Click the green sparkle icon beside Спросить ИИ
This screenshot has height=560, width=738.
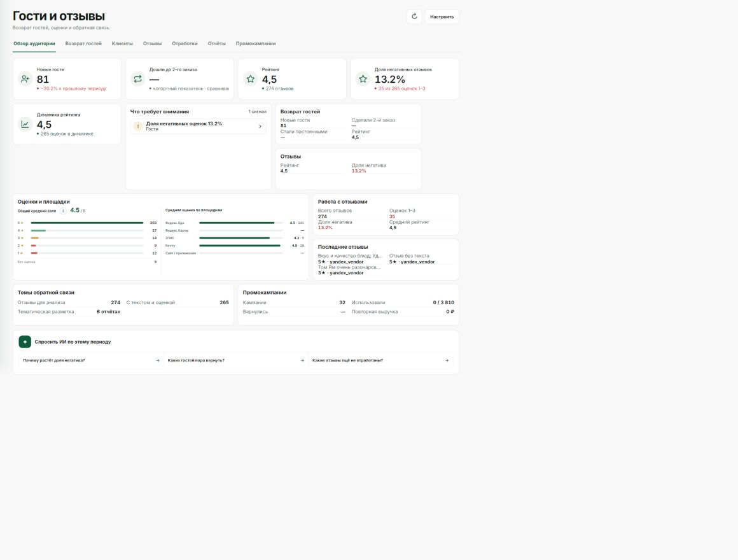(25, 342)
